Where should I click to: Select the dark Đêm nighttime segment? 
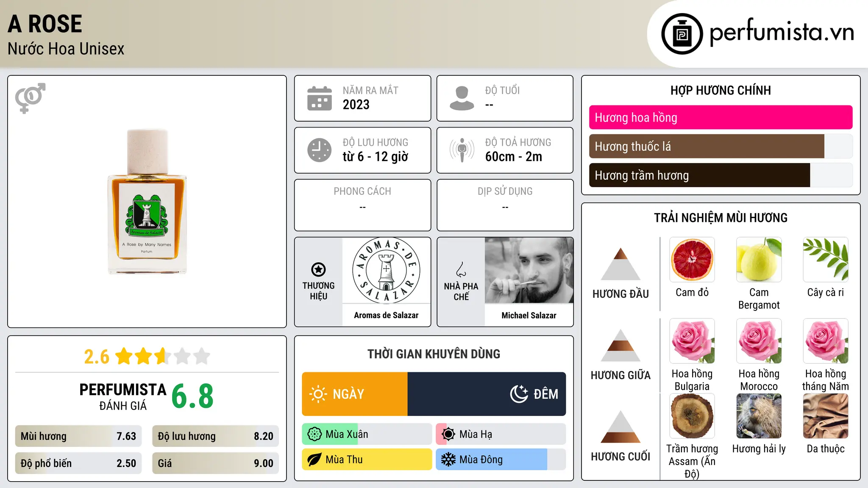click(x=487, y=394)
